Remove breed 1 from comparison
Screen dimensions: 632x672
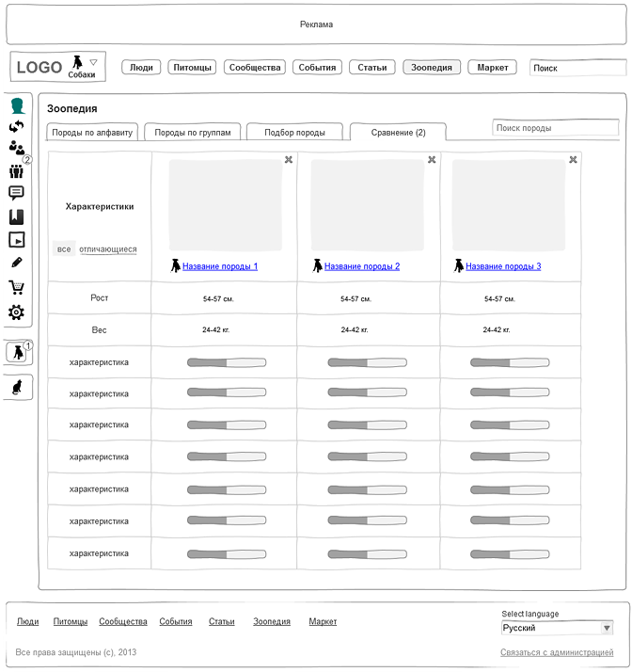click(289, 160)
